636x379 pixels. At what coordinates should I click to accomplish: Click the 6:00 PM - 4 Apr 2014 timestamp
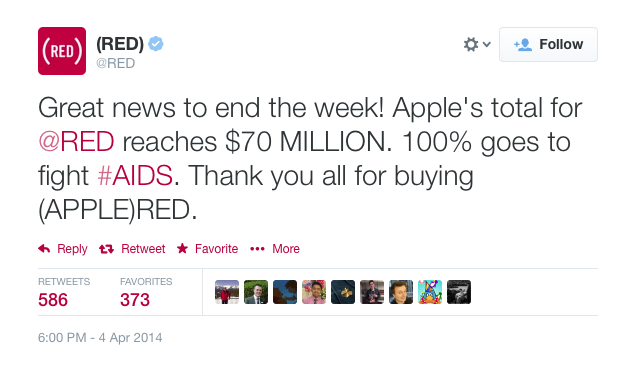click(100, 338)
